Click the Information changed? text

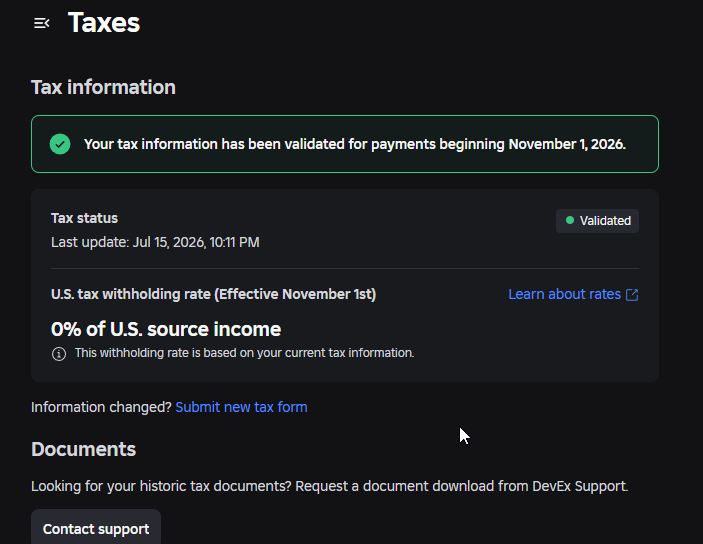click(101, 407)
